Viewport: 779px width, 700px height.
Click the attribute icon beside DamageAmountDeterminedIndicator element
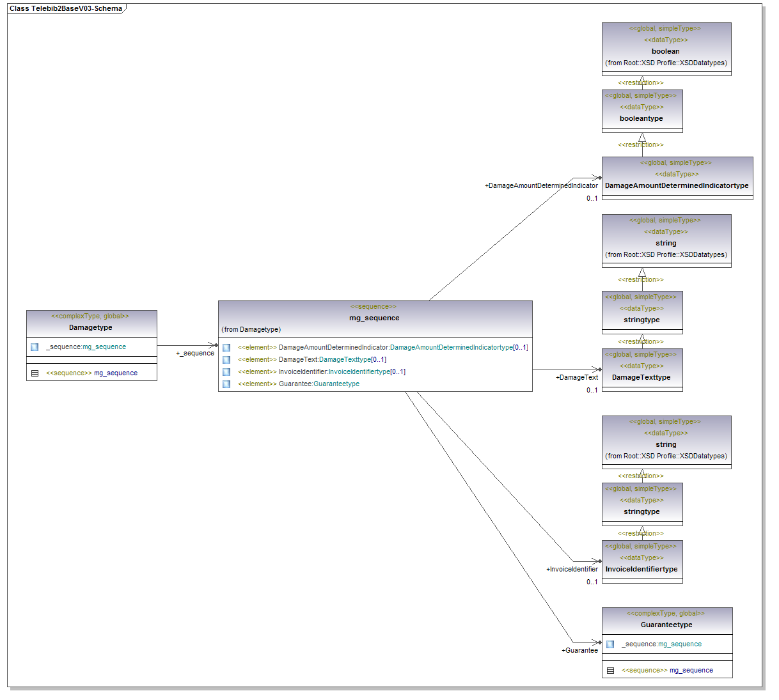pyautogui.click(x=226, y=348)
